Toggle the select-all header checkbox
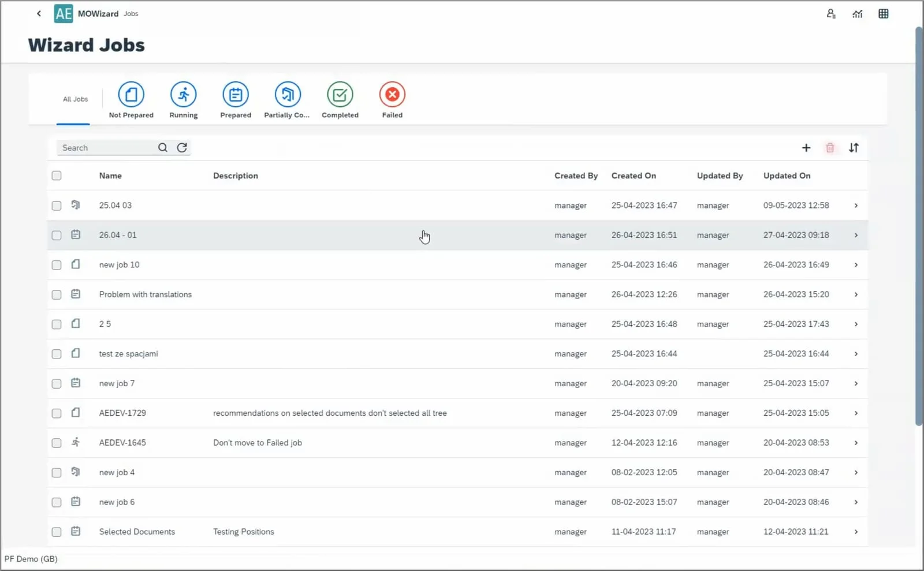The width and height of the screenshot is (924, 571). tap(57, 176)
